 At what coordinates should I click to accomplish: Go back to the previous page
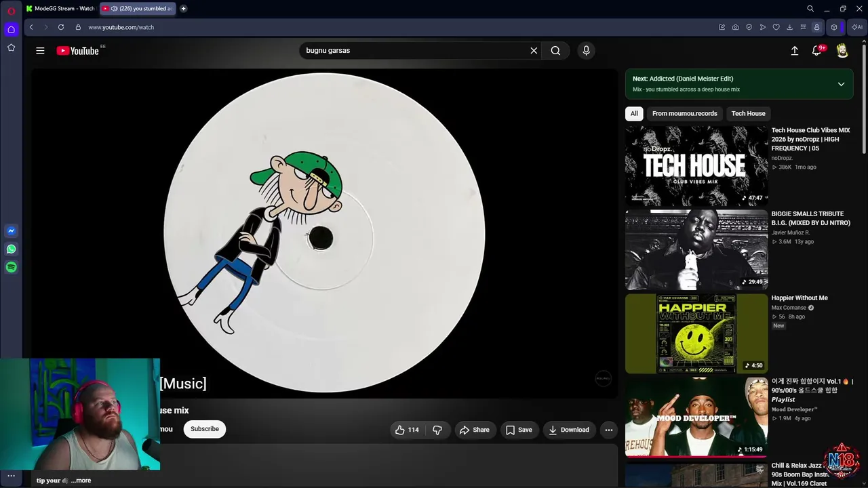(x=31, y=27)
